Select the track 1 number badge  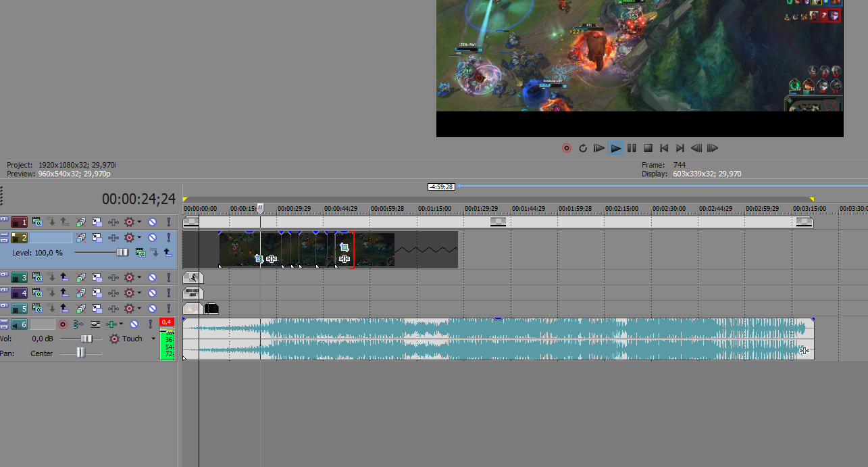20,222
